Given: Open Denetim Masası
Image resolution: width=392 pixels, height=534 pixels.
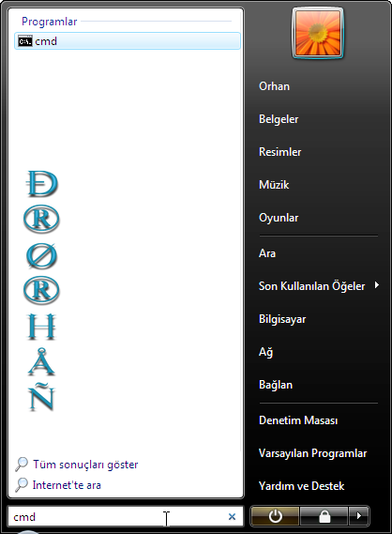Looking at the screenshot, I should 298,420.
